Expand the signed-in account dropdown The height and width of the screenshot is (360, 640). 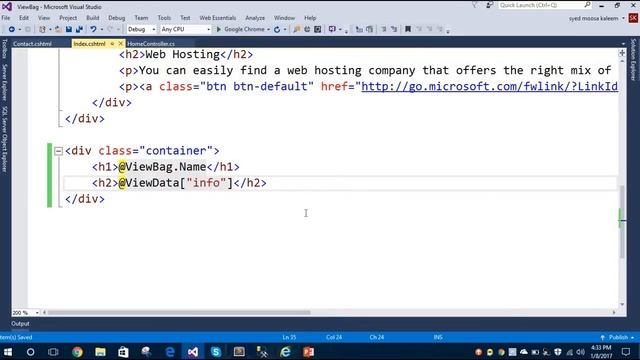[x=623, y=18]
